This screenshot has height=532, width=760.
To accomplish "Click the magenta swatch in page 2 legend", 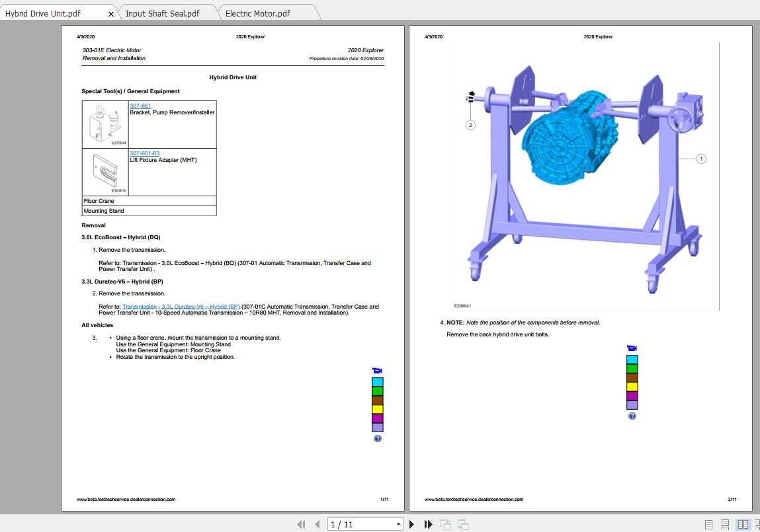I will point(632,396).
